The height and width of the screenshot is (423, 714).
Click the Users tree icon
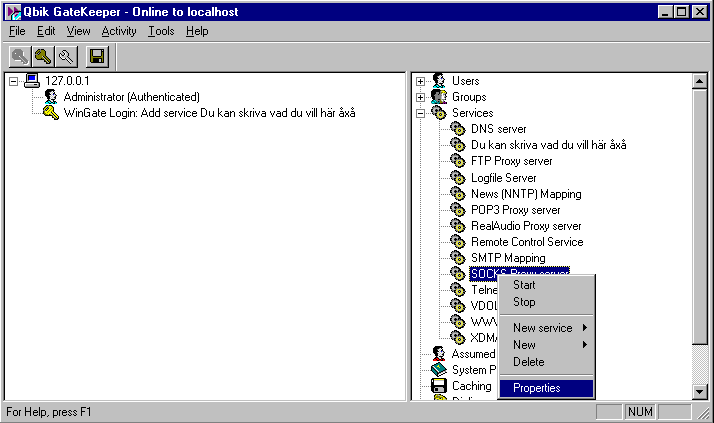pos(439,81)
